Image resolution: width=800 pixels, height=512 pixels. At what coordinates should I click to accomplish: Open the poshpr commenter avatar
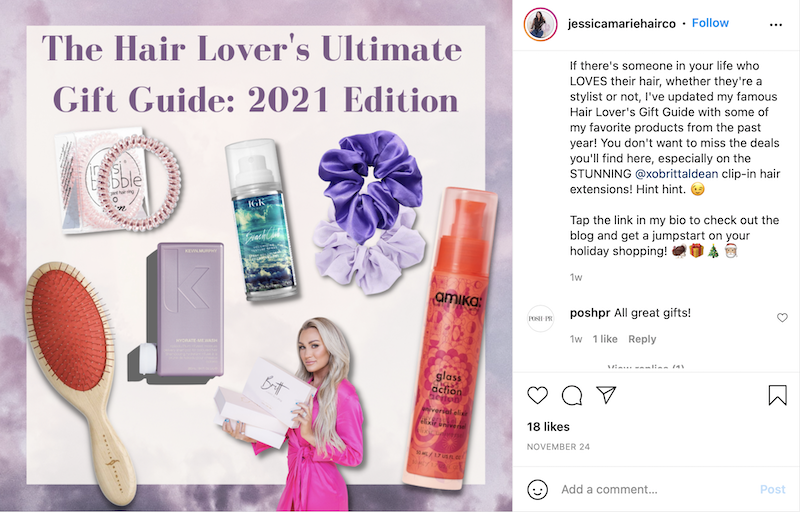(x=540, y=318)
